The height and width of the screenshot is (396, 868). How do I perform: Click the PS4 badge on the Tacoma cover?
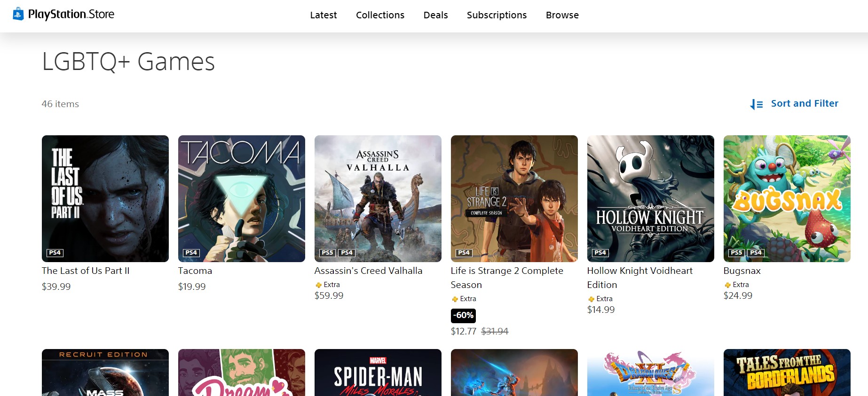click(x=191, y=253)
